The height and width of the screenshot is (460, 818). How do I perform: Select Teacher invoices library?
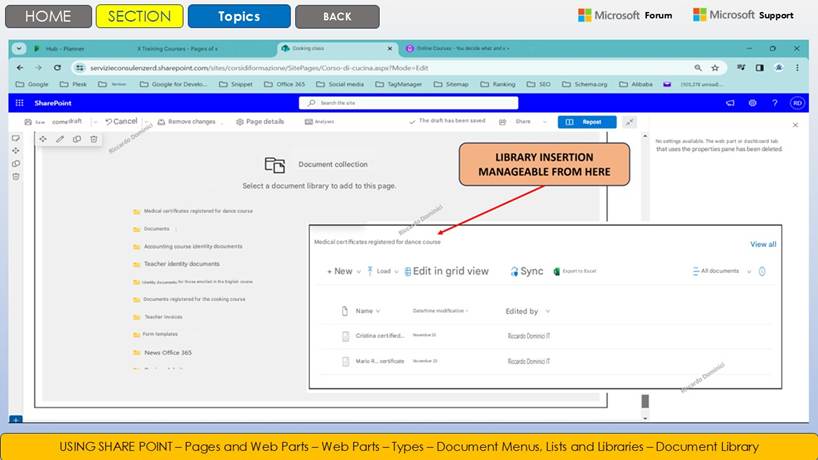pos(158,317)
